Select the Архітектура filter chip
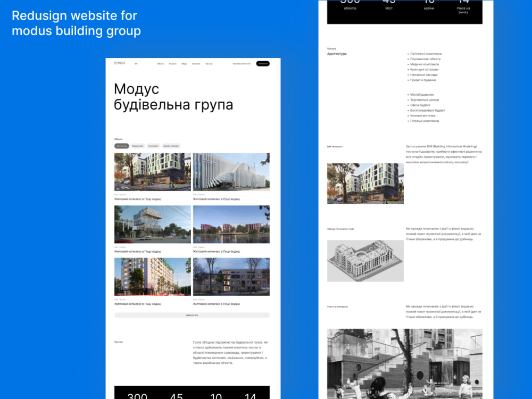Screen dimensions: 532x399 point(121,146)
